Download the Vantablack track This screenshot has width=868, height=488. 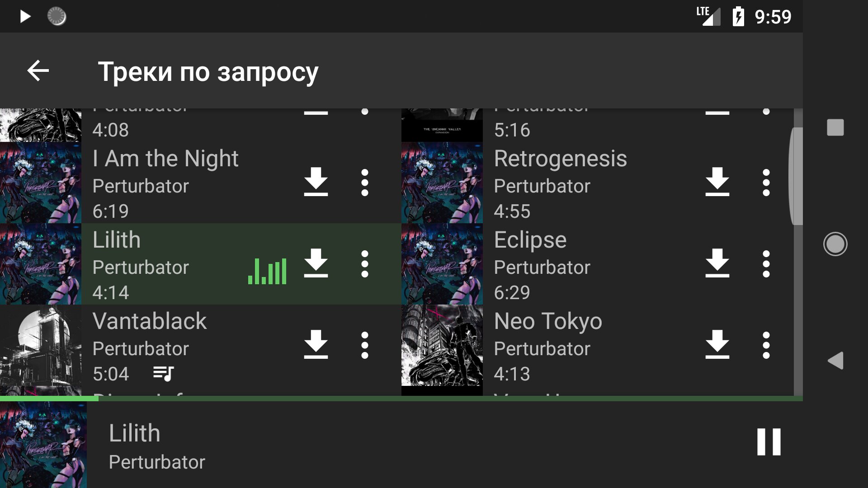coord(316,345)
